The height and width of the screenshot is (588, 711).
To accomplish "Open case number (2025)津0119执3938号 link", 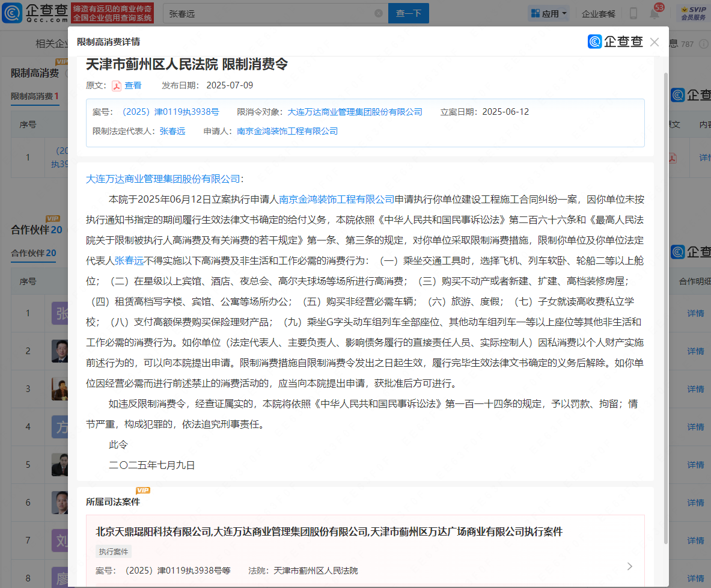I will click(x=170, y=112).
